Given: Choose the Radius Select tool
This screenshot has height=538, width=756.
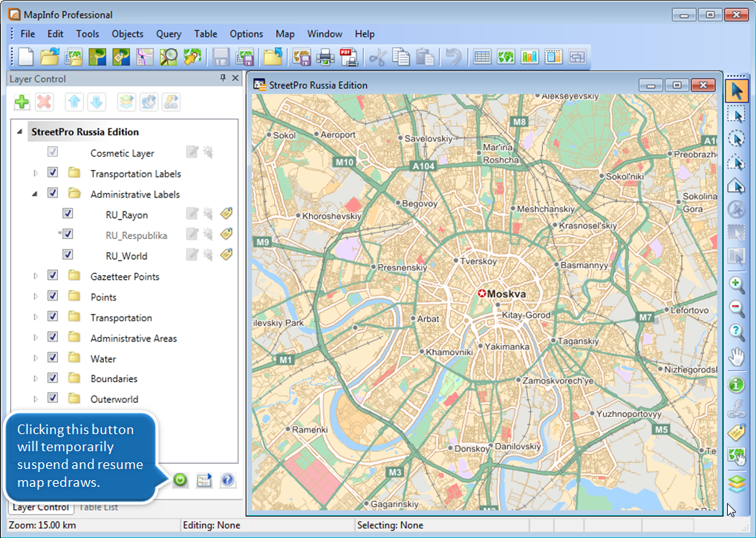Looking at the screenshot, I should [x=736, y=139].
